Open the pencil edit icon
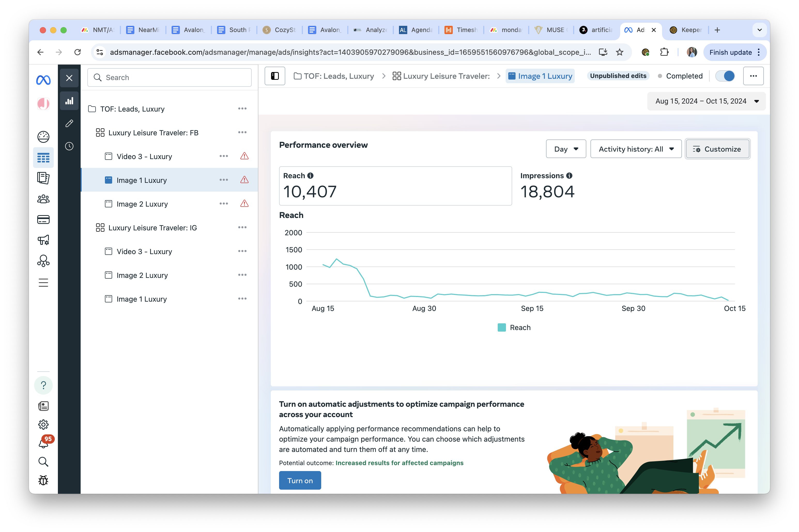The height and width of the screenshot is (532, 799). click(x=69, y=123)
